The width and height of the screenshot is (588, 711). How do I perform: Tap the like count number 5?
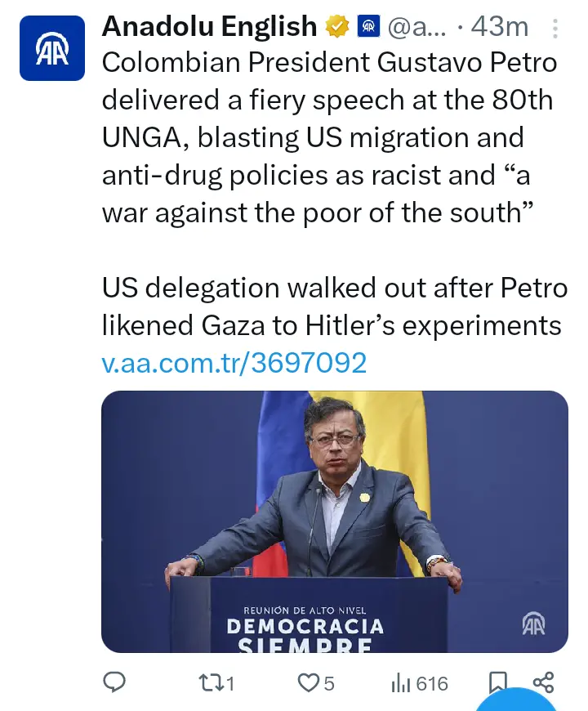pos(328,683)
